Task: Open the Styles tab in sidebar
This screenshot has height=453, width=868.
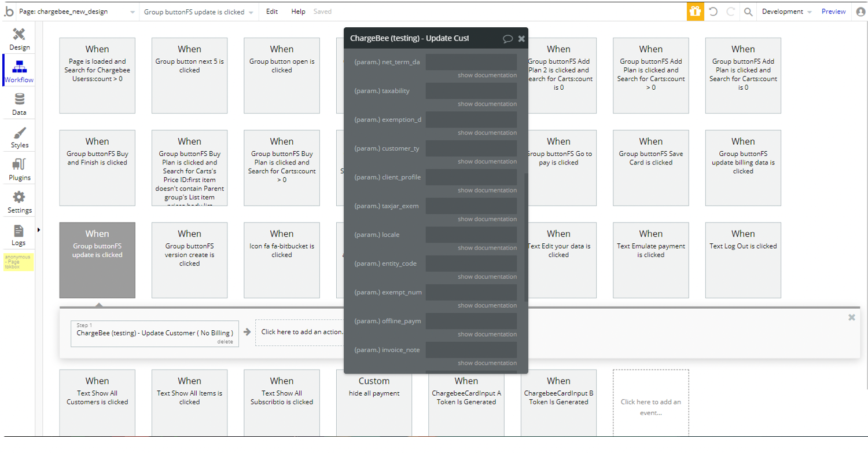Action: pyautogui.click(x=19, y=136)
